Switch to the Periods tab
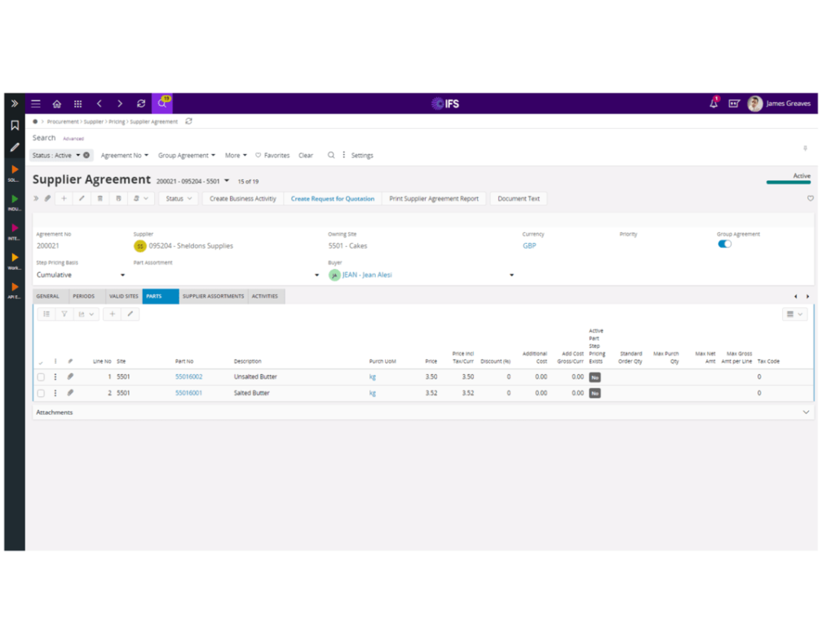822x644 pixels. [84, 296]
